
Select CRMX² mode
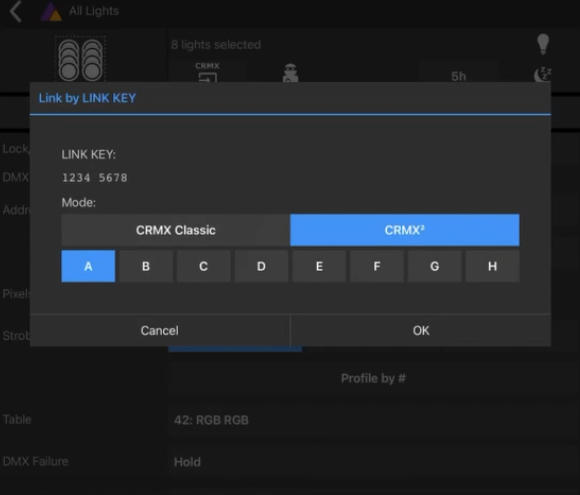click(405, 230)
